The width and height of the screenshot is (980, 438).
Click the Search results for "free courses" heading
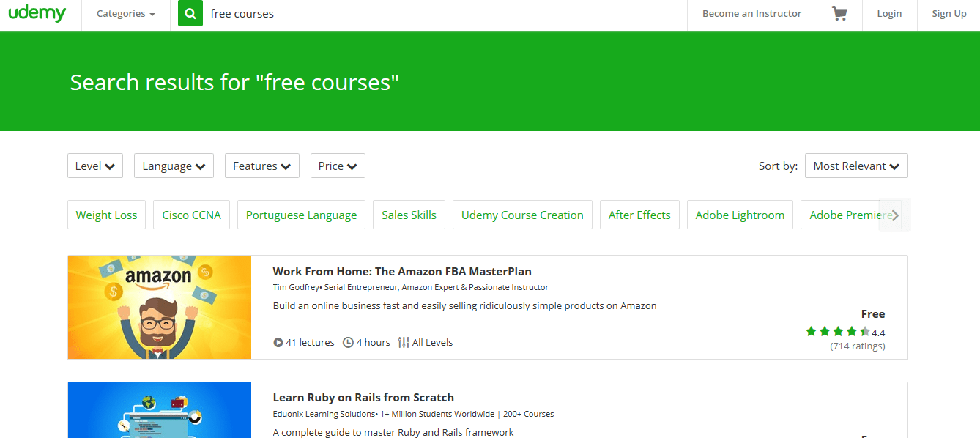(234, 82)
